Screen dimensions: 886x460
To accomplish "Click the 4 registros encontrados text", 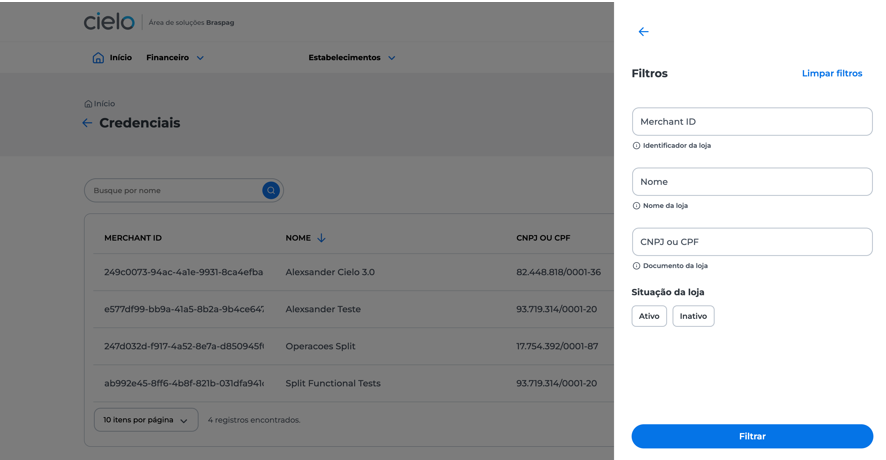I will point(254,420).
